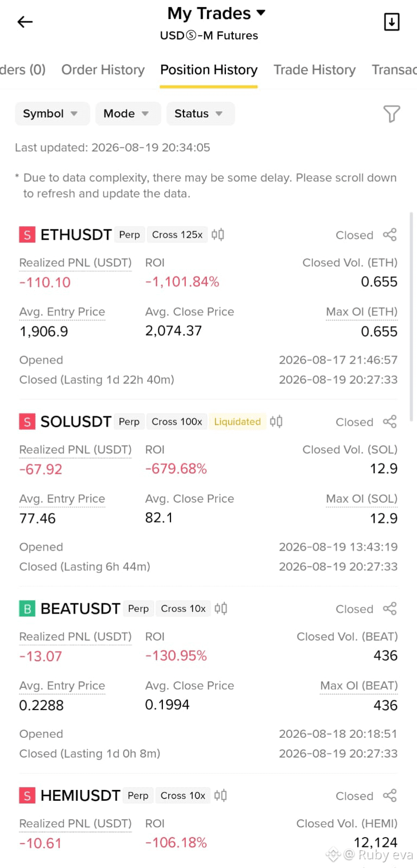Tap the back arrow icon
The width and height of the screenshot is (417, 868).
pyautogui.click(x=25, y=22)
